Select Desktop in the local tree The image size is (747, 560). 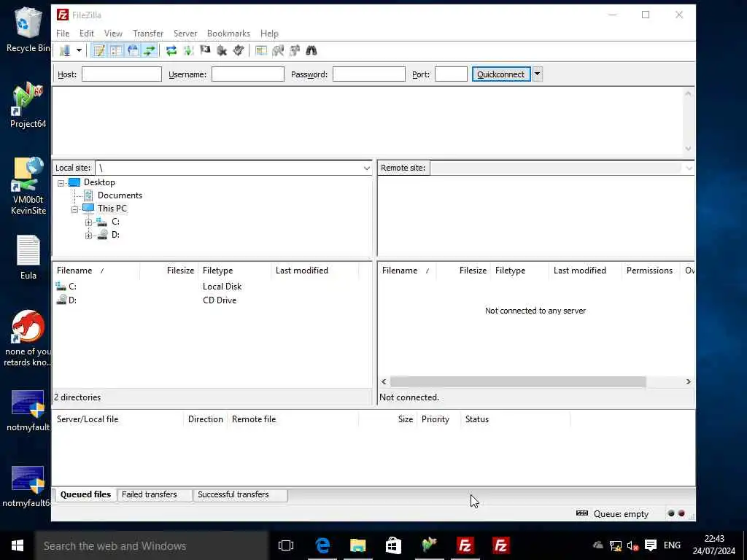tap(99, 182)
